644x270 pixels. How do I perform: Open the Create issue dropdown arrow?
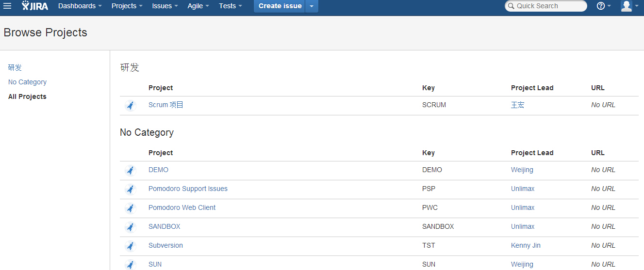(x=312, y=6)
